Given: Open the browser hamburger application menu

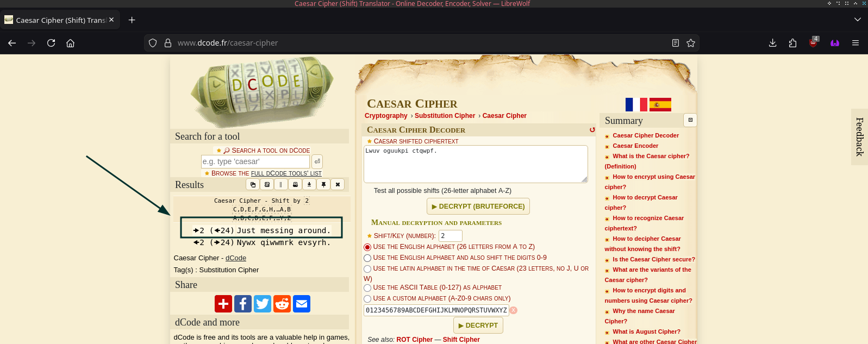Looking at the screenshot, I should click(855, 43).
